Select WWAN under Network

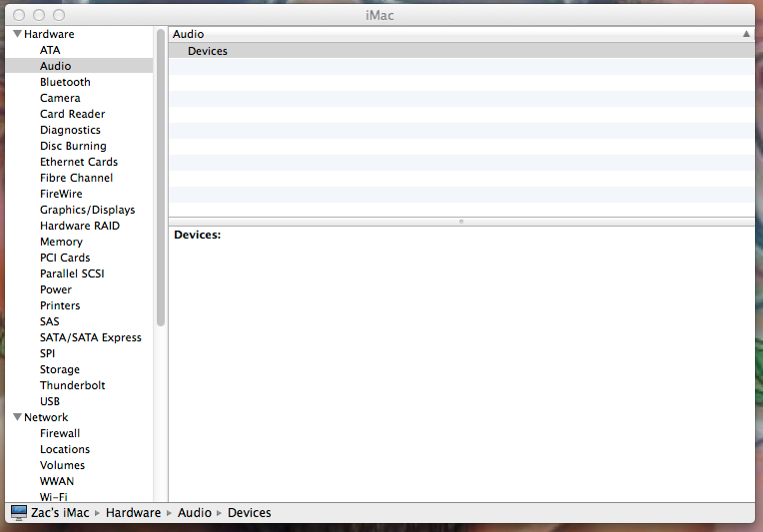pyautogui.click(x=57, y=481)
